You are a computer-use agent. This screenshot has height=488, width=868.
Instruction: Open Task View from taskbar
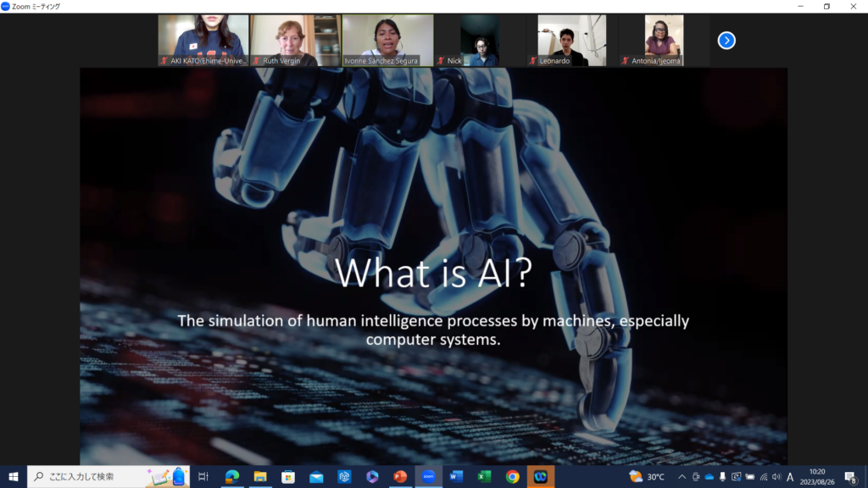point(203,476)
